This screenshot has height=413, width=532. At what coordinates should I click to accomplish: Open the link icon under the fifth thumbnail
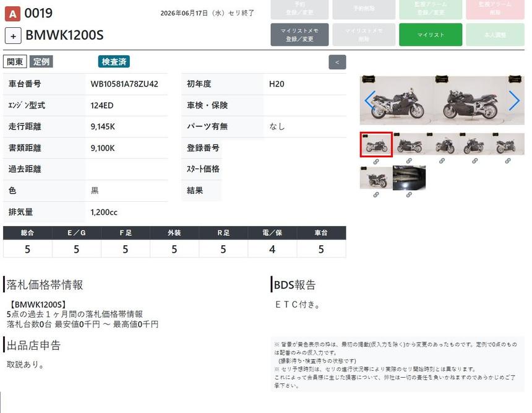tap(508, 161)
